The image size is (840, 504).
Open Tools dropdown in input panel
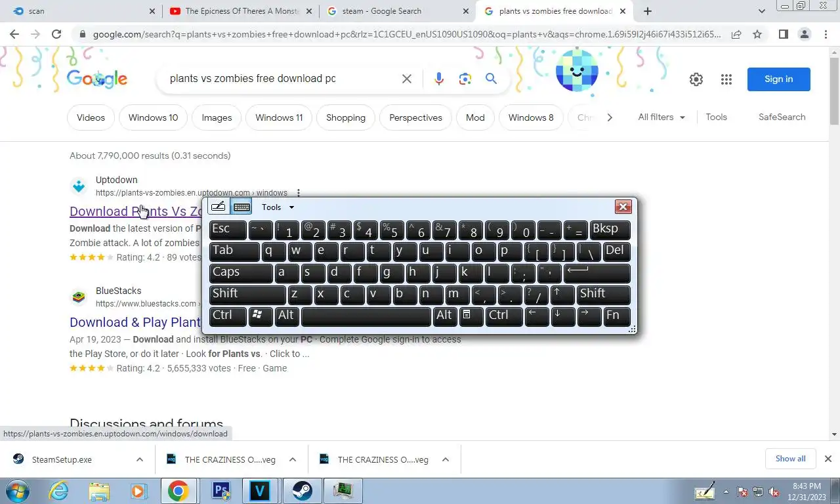[278, 207]
